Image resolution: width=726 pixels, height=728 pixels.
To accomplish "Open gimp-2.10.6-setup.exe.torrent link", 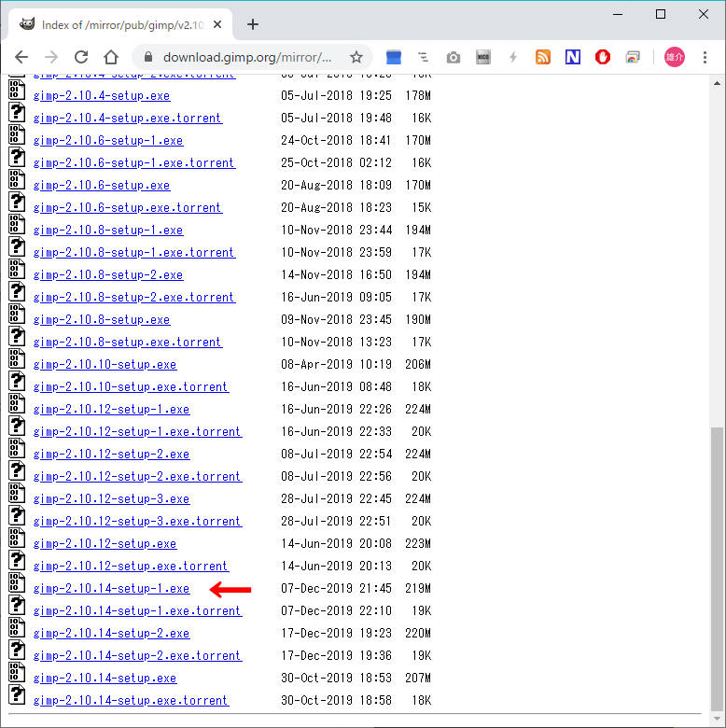I will [128, 207].
